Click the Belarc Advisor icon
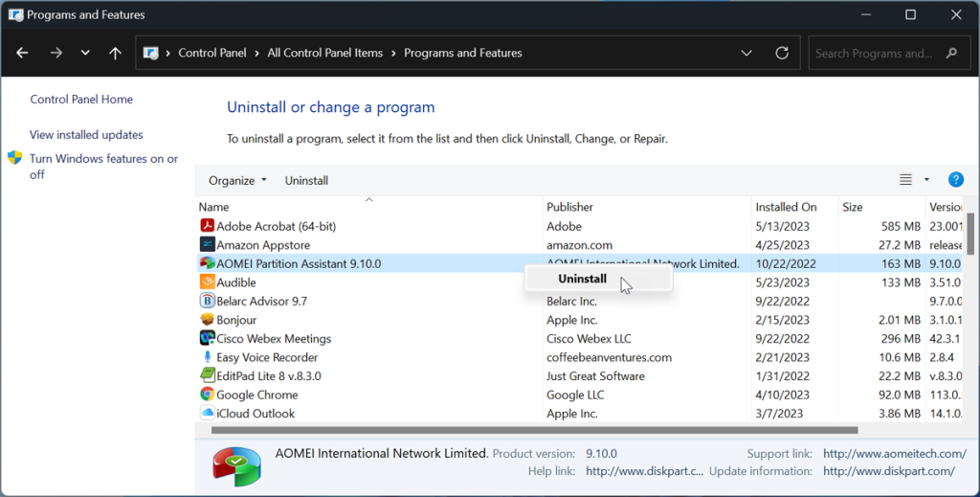The width and height of the screenshot is (980, 497). tap(207, 300)
